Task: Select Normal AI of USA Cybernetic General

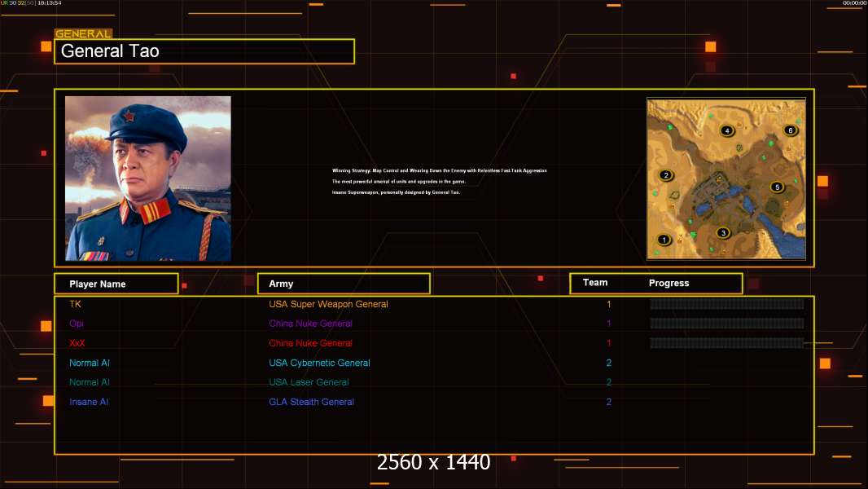Action: point(89,363)
